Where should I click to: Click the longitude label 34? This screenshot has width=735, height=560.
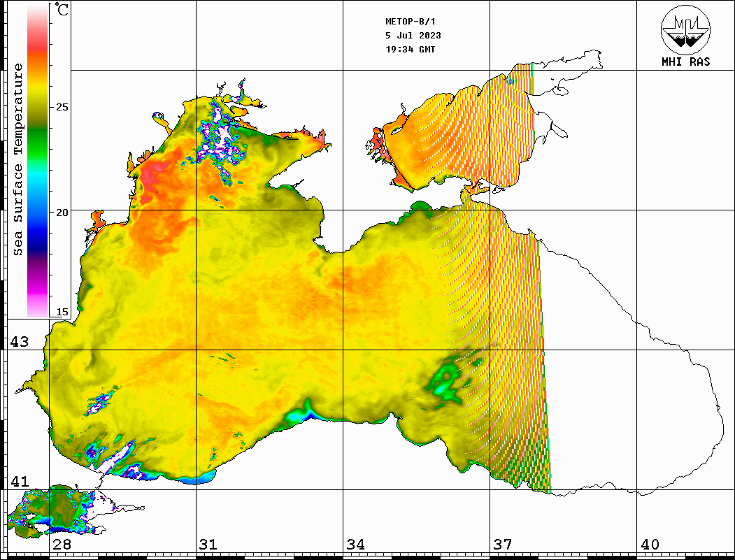(355, 545)
